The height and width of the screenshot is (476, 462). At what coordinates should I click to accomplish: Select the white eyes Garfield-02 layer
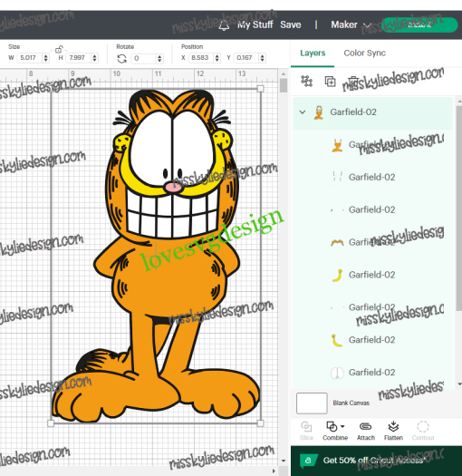click(x=373, y=372)
